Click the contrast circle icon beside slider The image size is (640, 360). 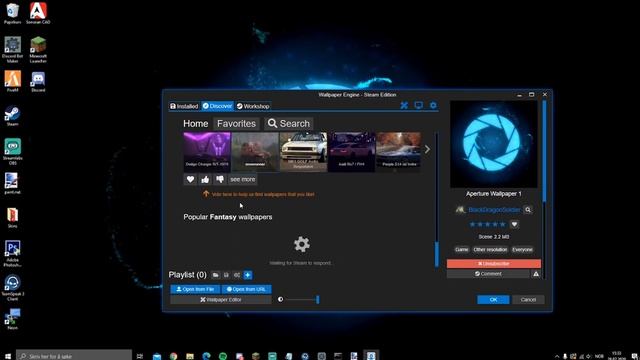click(280, 300)
